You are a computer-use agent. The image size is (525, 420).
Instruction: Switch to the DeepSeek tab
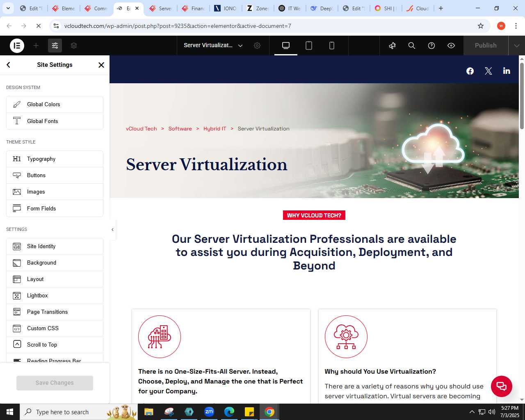point(322,8)
